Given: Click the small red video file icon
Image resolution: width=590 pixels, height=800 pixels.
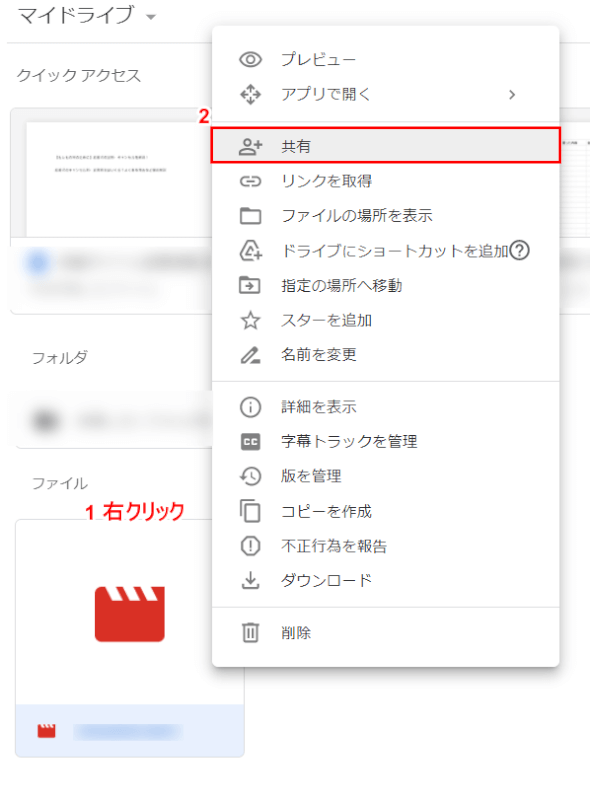Looking at the screenshot, I should click(x=46, y=731).
